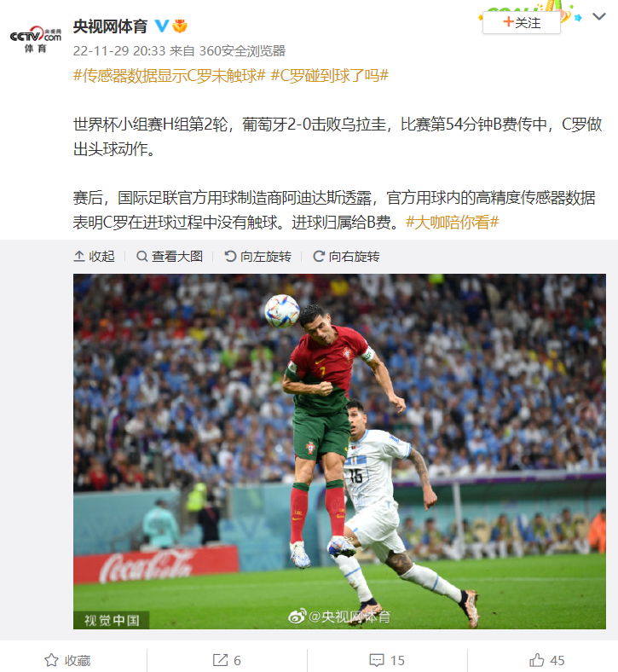Rotate the image right with 向右旋转

pyautogui.click(x=346, y=257)
